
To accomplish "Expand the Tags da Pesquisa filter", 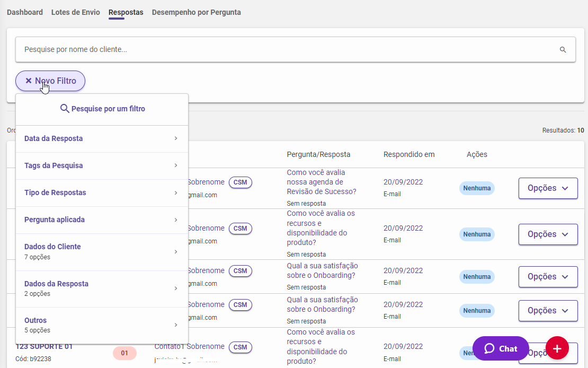I will click(102, 166).
